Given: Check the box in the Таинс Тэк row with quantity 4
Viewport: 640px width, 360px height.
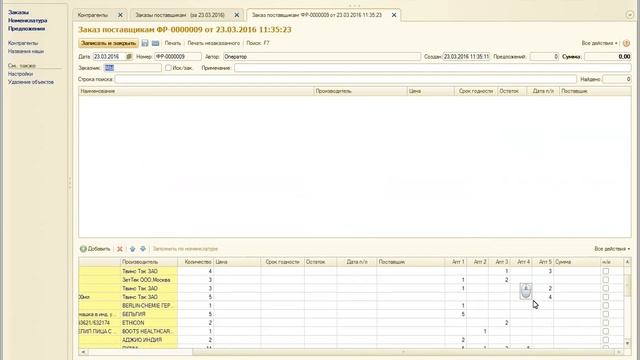Looking at the screenshot, I should (x=606, y=271).
